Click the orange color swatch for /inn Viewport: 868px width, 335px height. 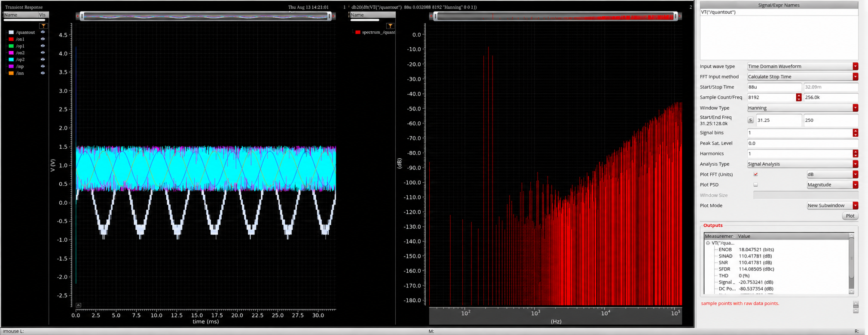(11, 73)
